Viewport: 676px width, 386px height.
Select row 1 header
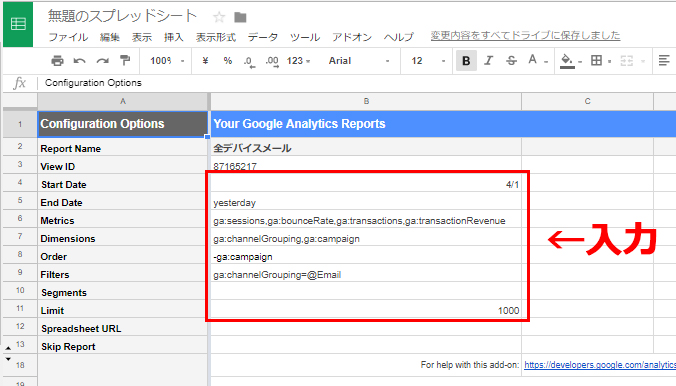(x=20, y=124)
